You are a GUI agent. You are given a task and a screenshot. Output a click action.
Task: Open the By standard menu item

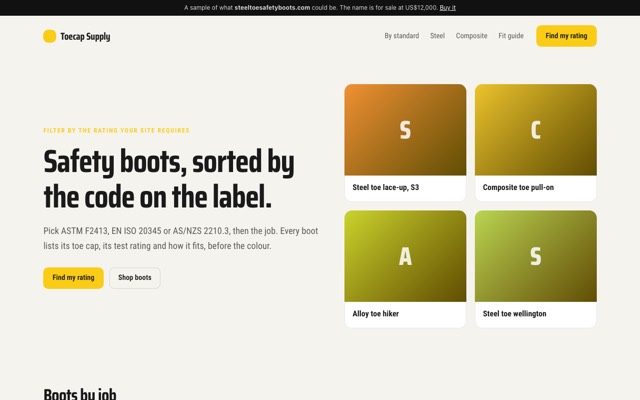[x=402, y=36]
